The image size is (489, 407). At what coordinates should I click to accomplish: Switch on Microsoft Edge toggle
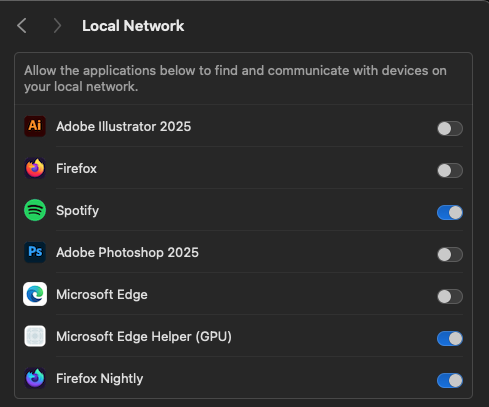(450, 296)
